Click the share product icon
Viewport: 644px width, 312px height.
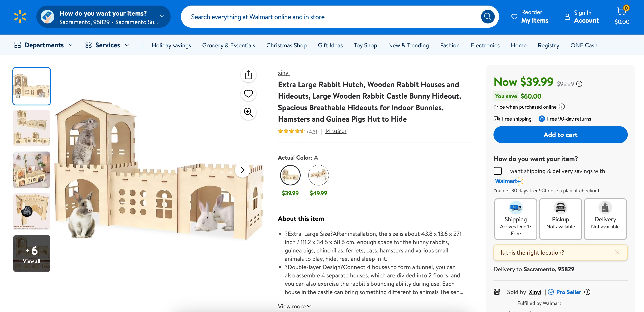pos(248,75)
